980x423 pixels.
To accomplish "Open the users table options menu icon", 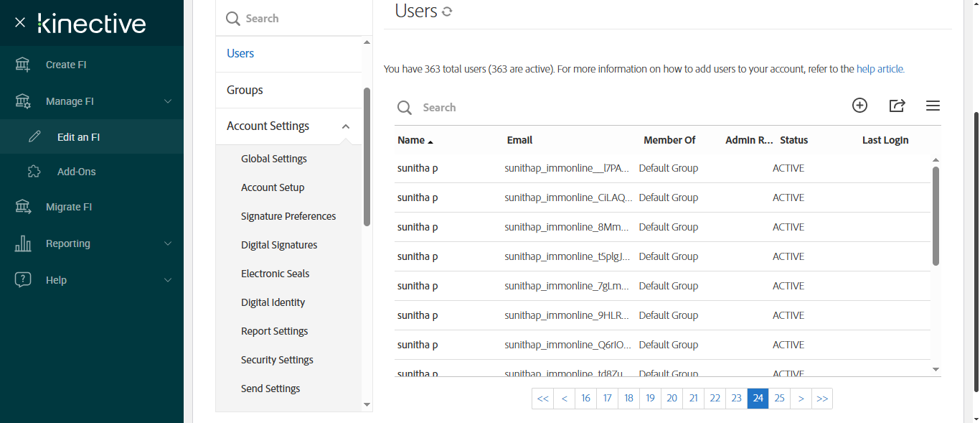I will point(933,106).
